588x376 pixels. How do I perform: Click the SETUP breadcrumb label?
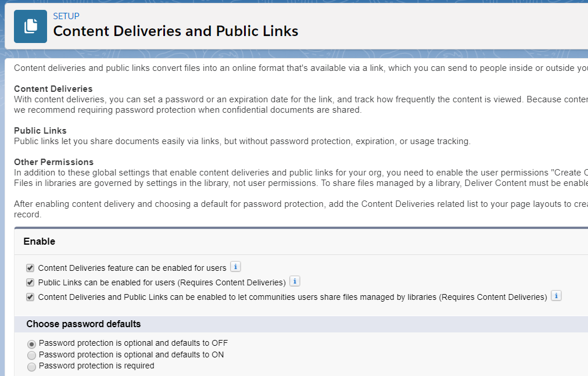(x=66, y=16)
